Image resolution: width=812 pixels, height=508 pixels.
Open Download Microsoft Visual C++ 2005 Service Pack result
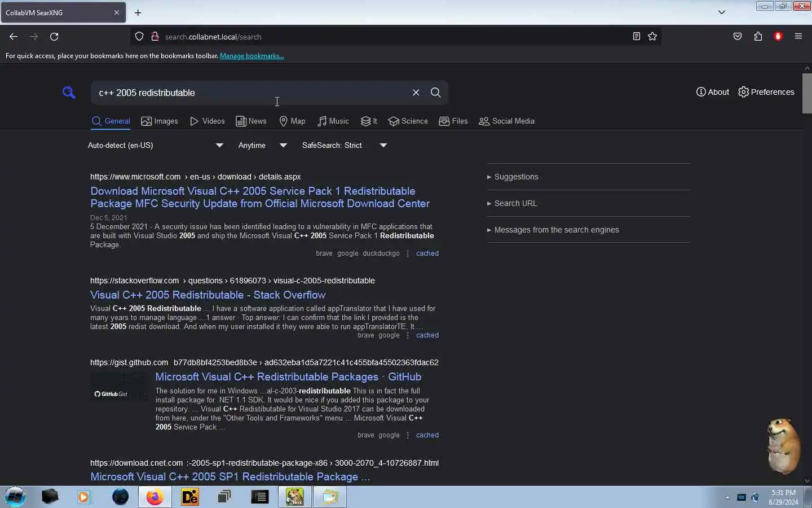[x=260, y=198]
